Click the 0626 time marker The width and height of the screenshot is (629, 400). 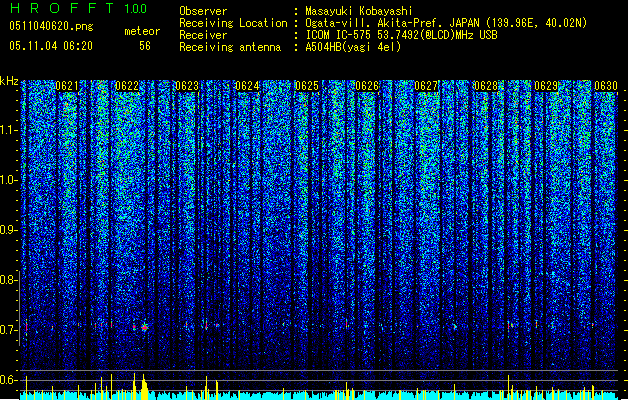click(x=367, y=86)
